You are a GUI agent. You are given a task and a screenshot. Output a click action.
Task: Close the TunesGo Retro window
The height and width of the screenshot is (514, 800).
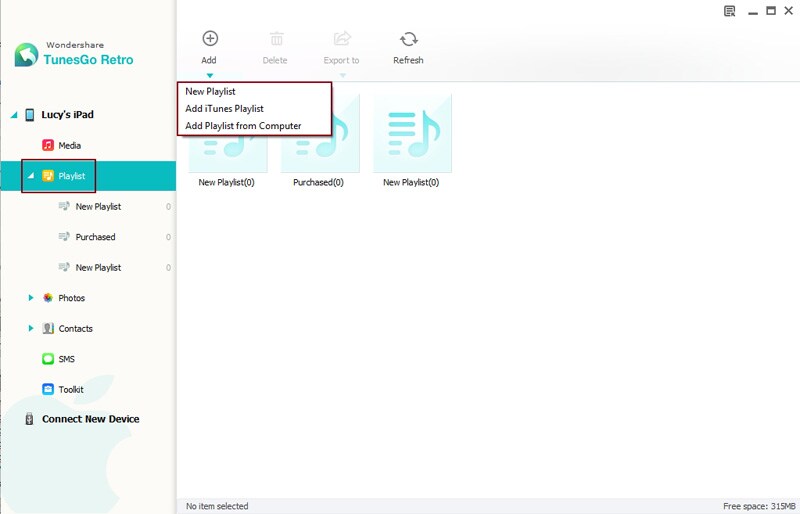point(789,11)
